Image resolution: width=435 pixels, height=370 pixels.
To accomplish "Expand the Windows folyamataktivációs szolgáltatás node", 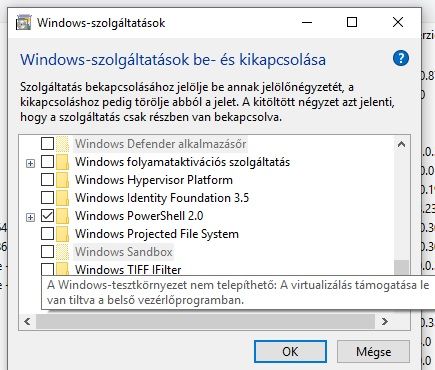I will [x=30, y=163].
